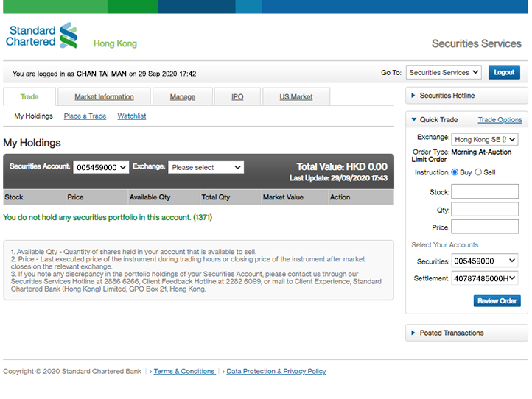Click the Total Qty column header

click(231, 197)
